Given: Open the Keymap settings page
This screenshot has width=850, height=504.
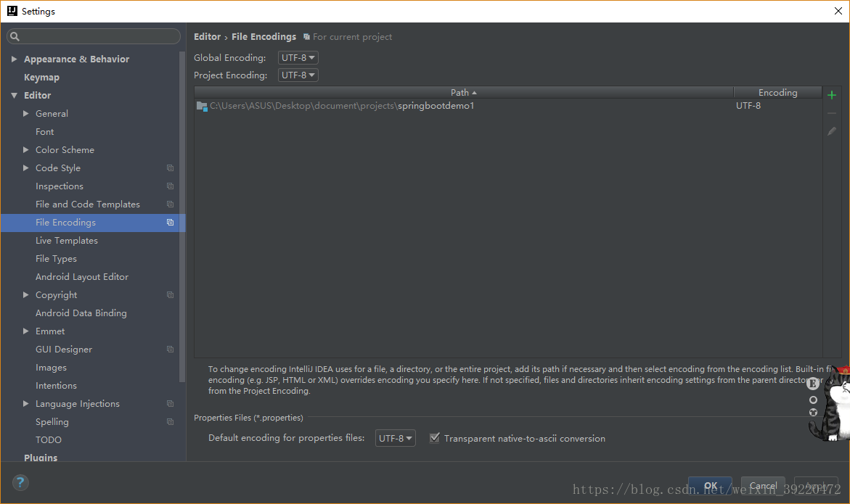Looking at the screenshot, I should tap(41, 78).
